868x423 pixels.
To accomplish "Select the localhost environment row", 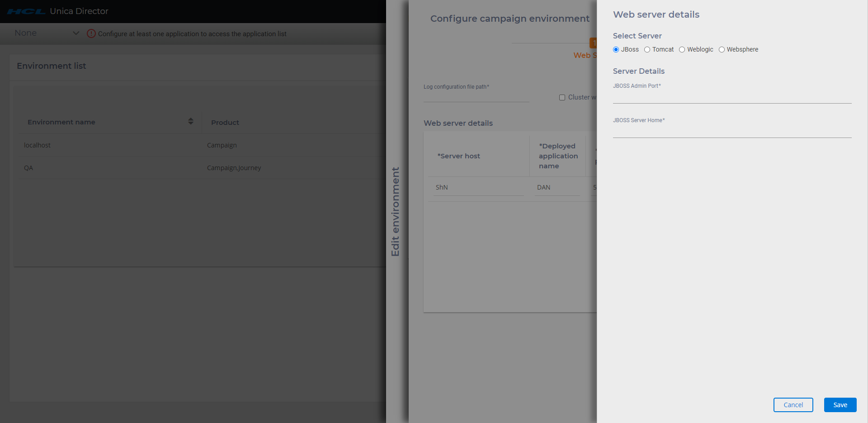I will pos(202,145).
